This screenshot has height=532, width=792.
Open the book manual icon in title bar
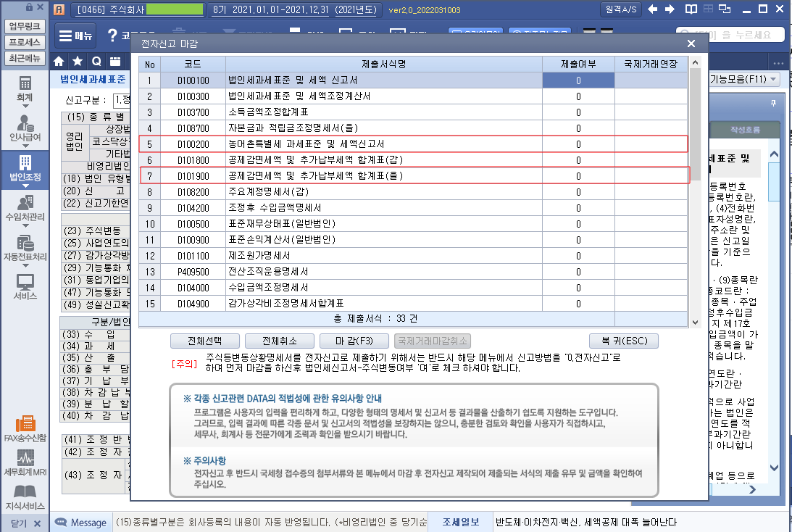[691, 9]
